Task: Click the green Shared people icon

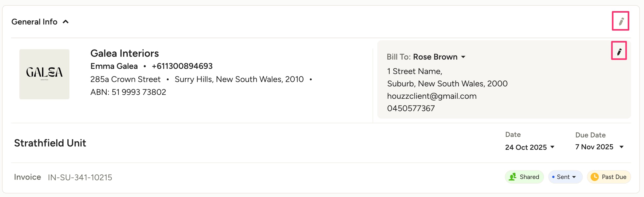Action: (512, 177)
